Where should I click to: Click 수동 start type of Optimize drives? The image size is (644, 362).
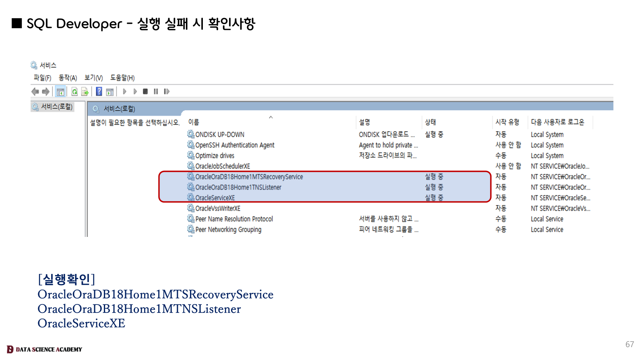[x=501, y=155]
